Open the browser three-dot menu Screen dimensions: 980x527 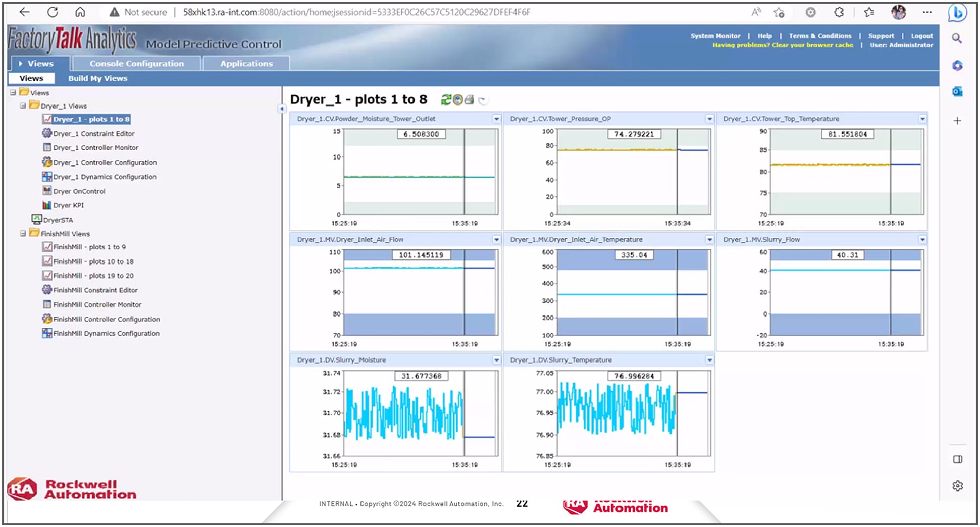pyautogui.click(x=927, y=12)
